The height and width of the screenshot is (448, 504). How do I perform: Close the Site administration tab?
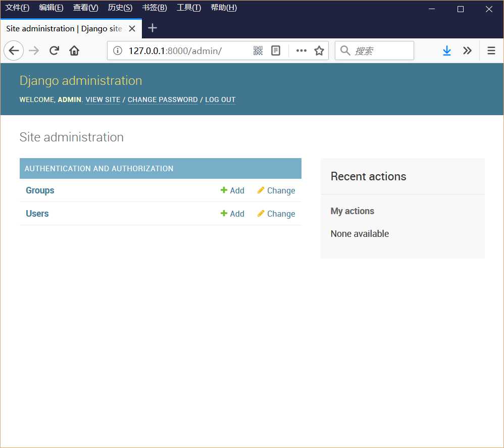coord(132,29)
